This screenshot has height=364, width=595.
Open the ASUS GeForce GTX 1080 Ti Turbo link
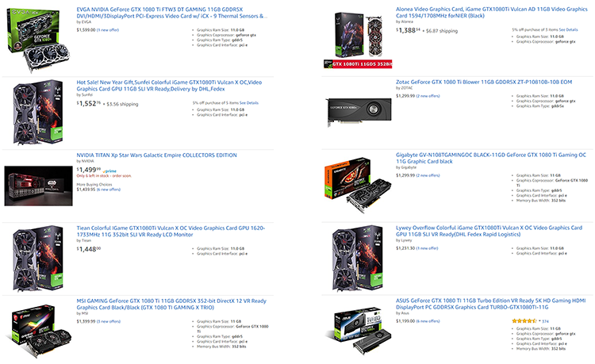point(490,304)
